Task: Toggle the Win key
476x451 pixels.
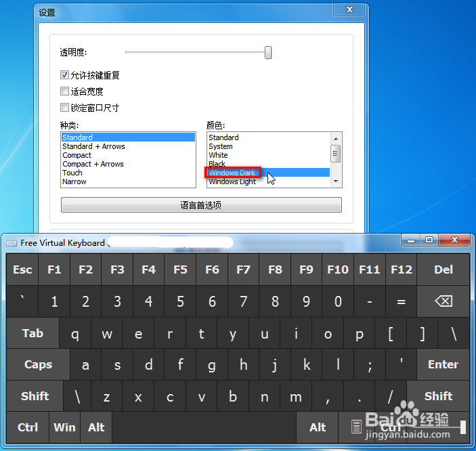Action: (64, 427)
